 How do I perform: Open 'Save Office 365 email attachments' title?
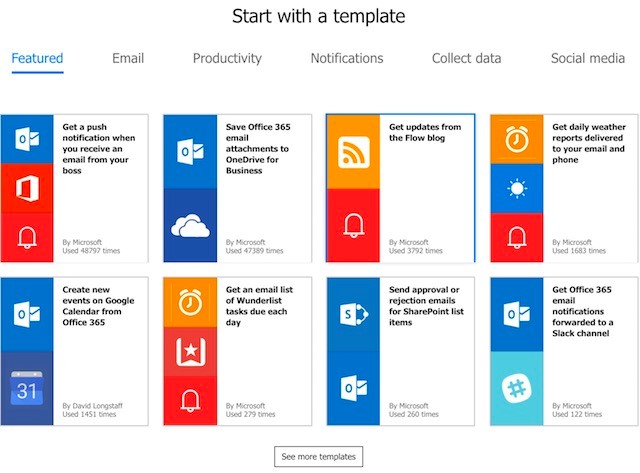click(258, 149)
